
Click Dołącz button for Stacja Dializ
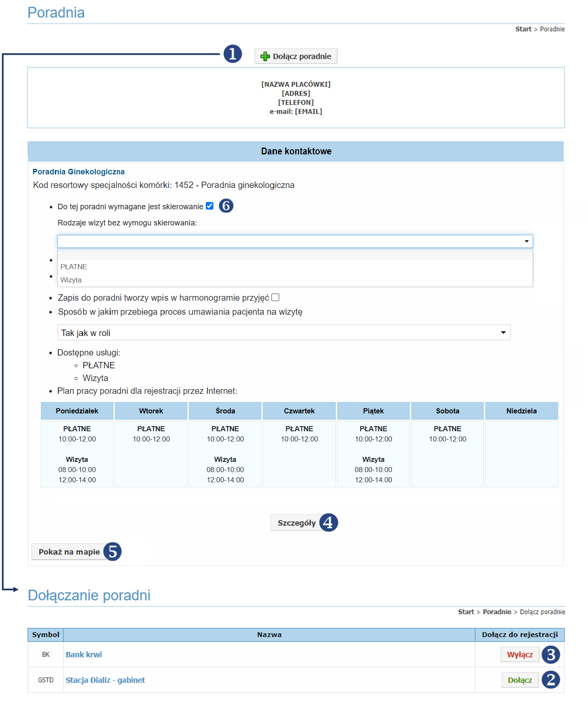pos(520,680)
